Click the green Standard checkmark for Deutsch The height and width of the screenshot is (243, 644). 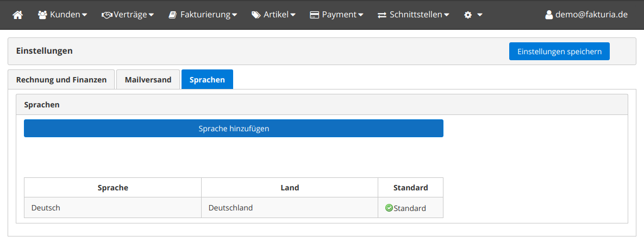point(389,208)
